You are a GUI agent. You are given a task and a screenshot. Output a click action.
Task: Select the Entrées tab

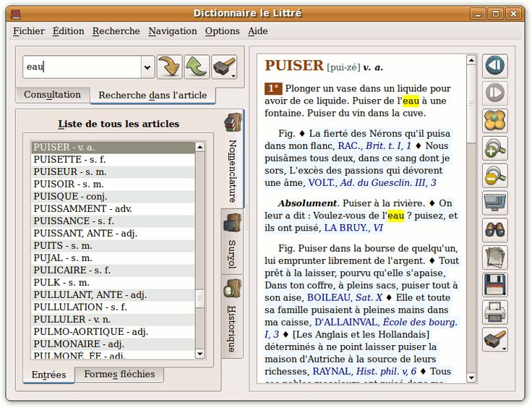(x=49, y=375)
